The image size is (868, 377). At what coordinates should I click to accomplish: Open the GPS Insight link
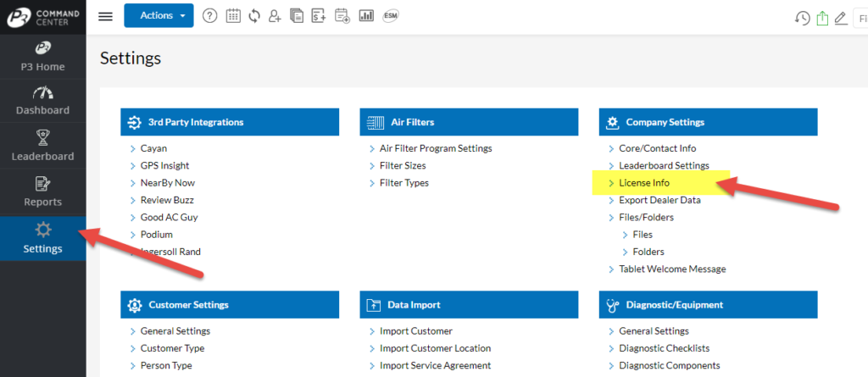164,165
